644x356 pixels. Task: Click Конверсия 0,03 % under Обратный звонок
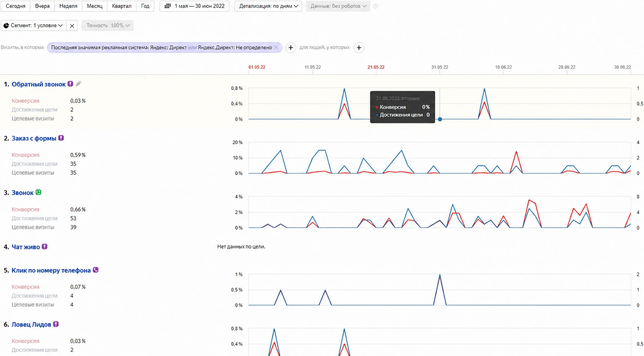coord(78,101)
